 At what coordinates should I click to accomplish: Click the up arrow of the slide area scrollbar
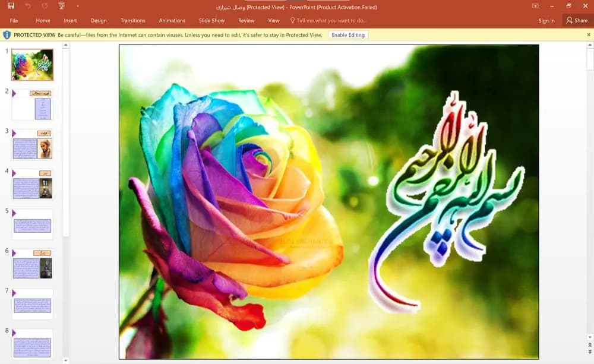pyautogui.click(x=590, y=45)
